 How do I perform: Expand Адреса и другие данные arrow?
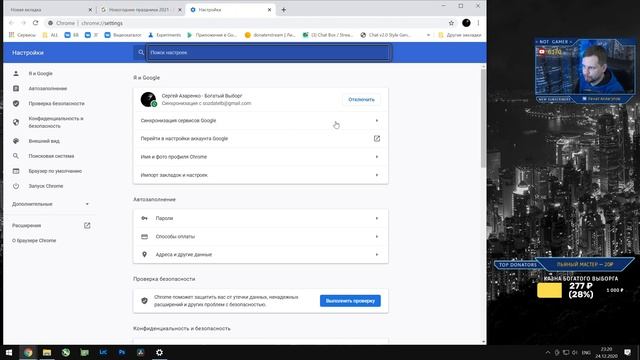(377, 254)
